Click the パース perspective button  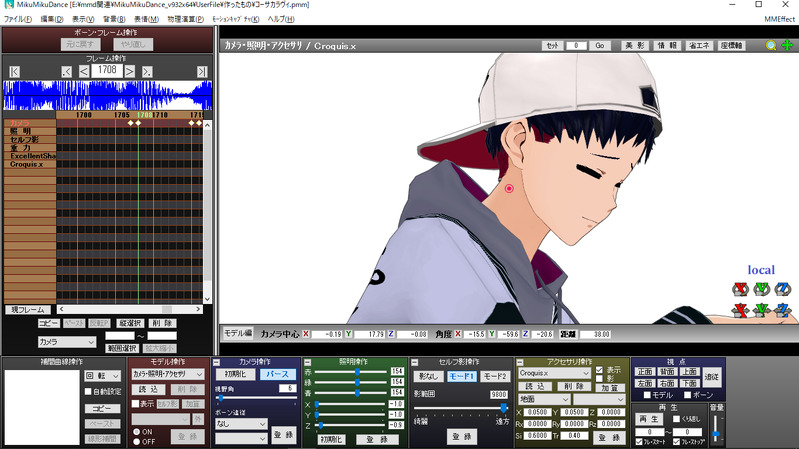coord(277,374)
